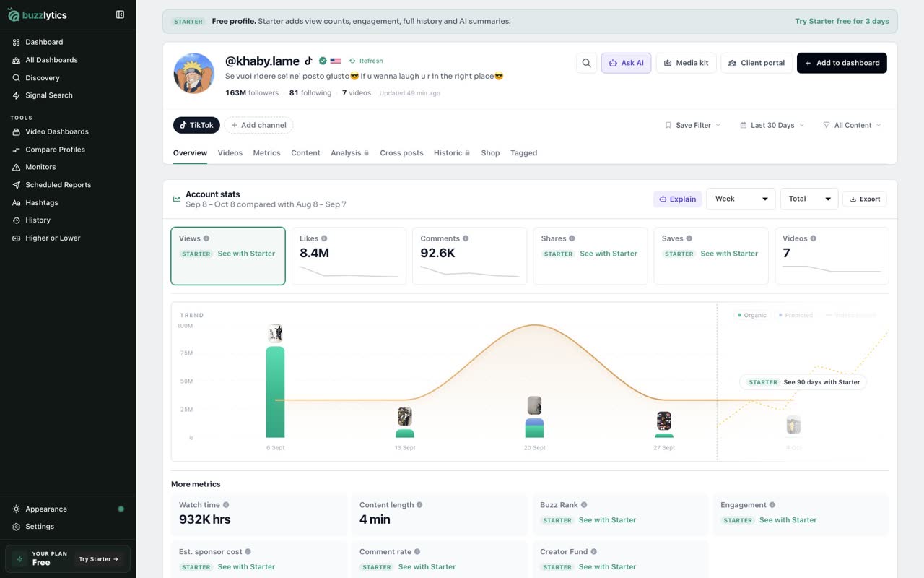This screenshot has height=578, width=924.
Task: Export the account stats
Action: pyautogui.click(x=865, y=199)
